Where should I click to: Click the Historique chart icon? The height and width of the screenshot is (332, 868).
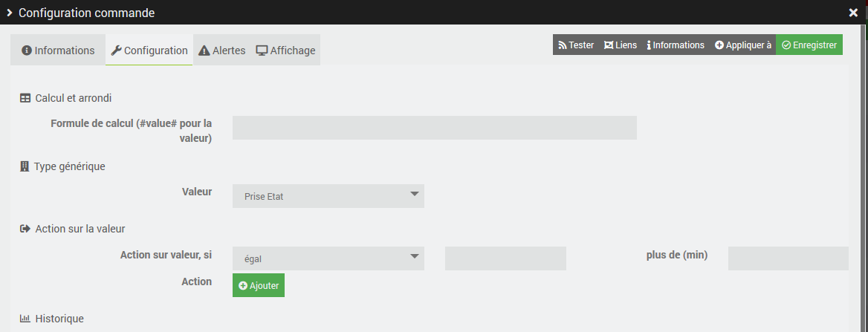(x=25, y=319)
